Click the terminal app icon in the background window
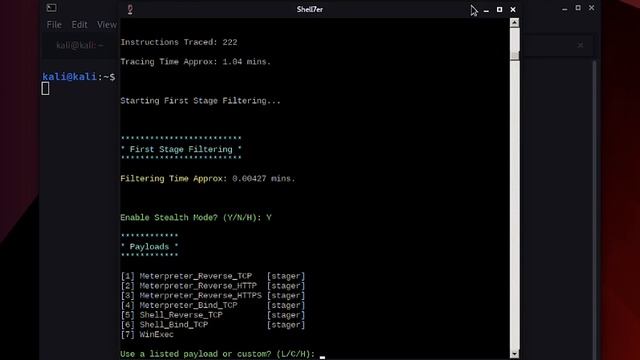 51,8
